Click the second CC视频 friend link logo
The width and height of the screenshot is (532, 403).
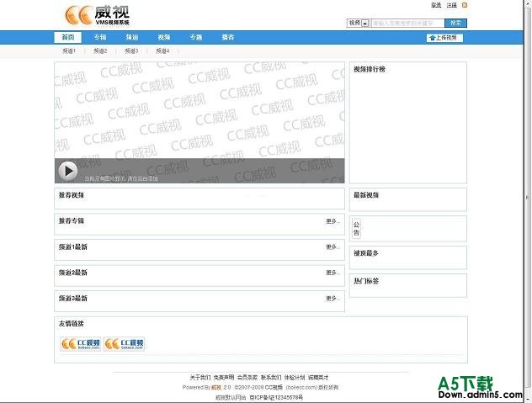click(x=125, y=343)
